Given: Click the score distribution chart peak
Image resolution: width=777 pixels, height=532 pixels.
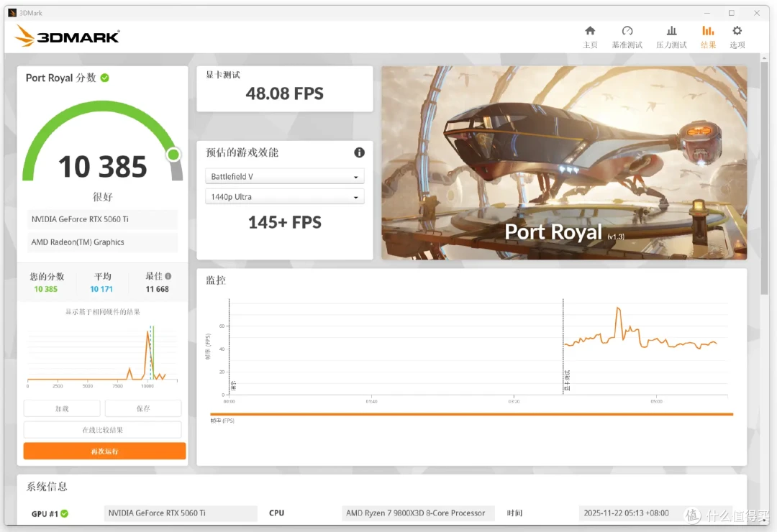Looking at the screenshot, I should 147,333.
